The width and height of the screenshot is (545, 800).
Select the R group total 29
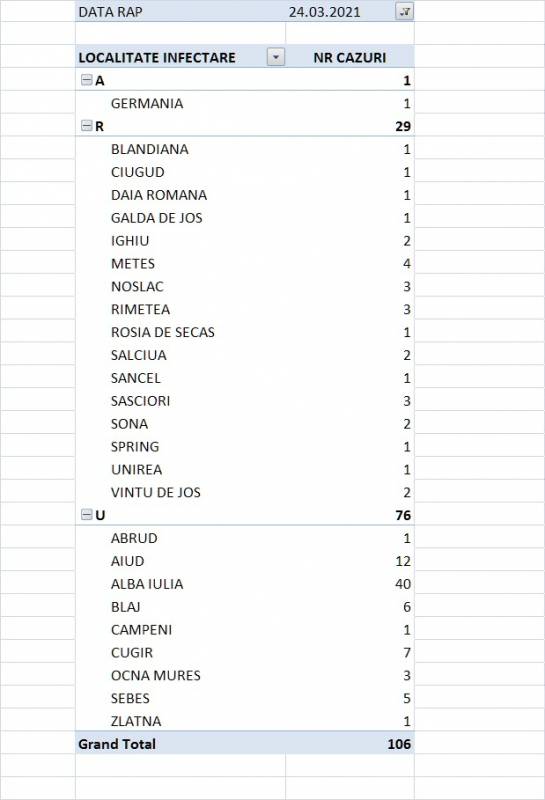(x=403, y=126)
